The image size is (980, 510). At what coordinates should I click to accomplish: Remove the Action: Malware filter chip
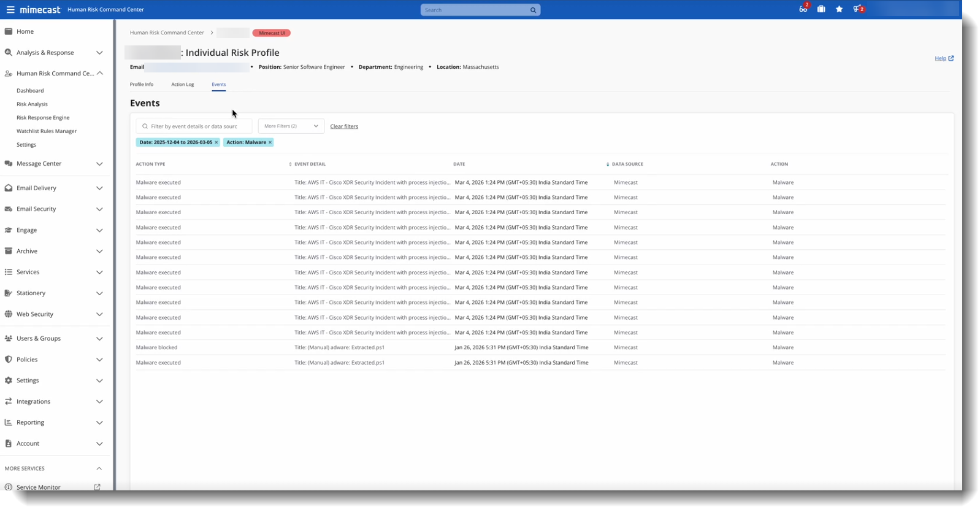(x=270, y=142)
